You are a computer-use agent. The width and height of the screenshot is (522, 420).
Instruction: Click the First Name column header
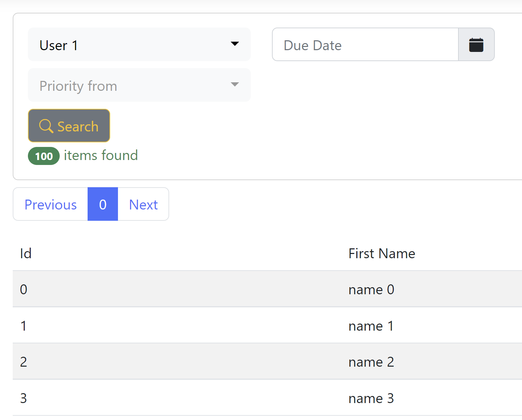click(x=382, y=254)
